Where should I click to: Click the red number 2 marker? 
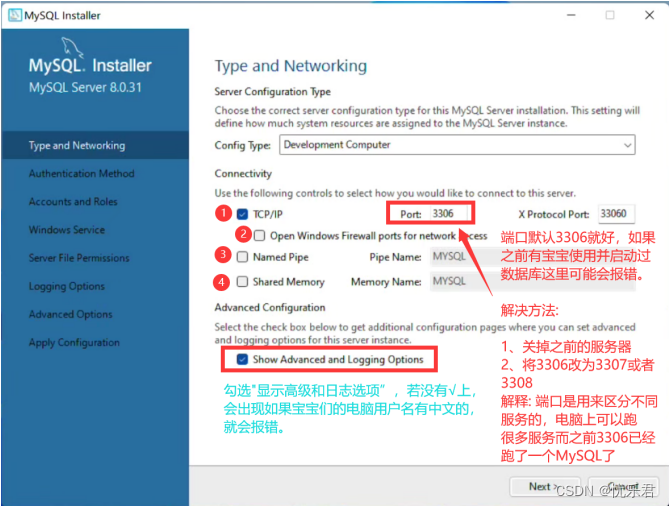tap(243, 234)
